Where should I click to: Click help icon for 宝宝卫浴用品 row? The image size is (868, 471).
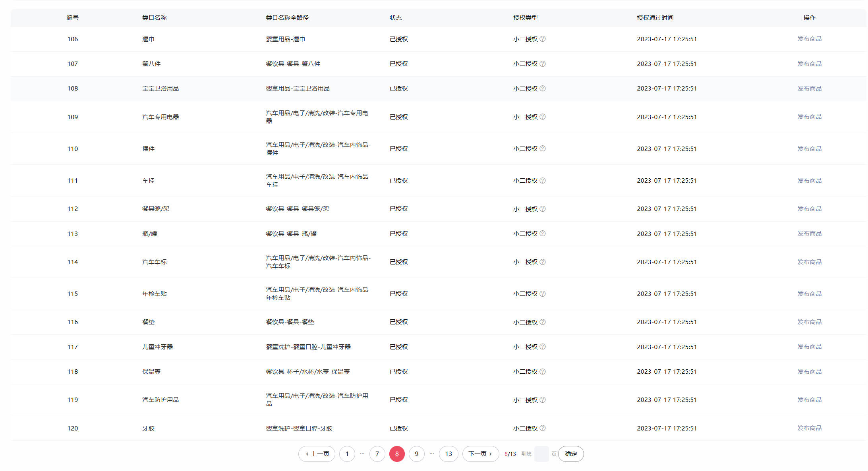tap(543, 89)
